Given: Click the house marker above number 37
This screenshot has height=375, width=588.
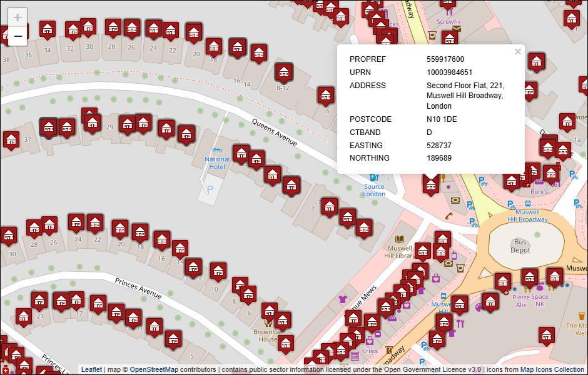Looking at the screenshot, I should coord(11,139).
